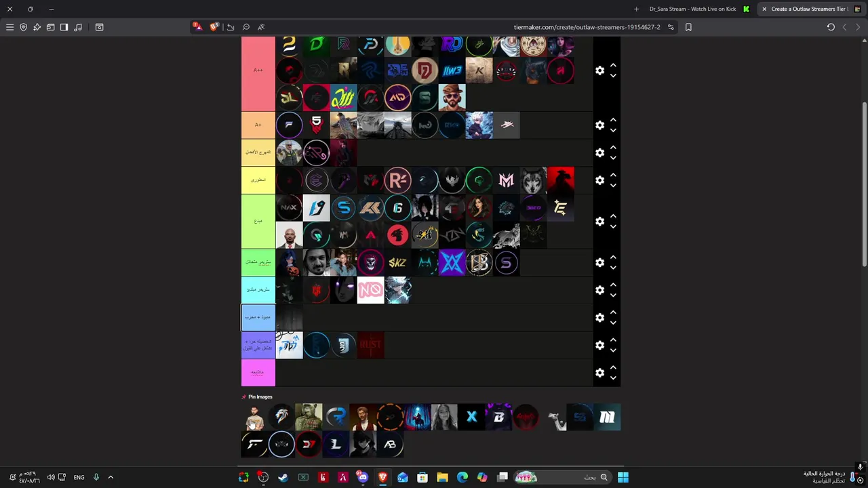Move the مبدع tier row down
Viewport: 868px width, 488px height.
tap(613, 226)
